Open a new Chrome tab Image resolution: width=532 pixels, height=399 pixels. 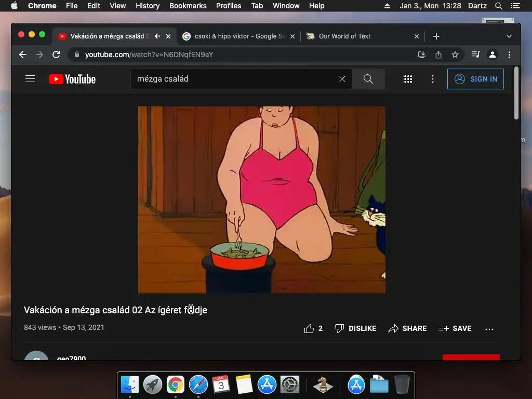[436, 36]
